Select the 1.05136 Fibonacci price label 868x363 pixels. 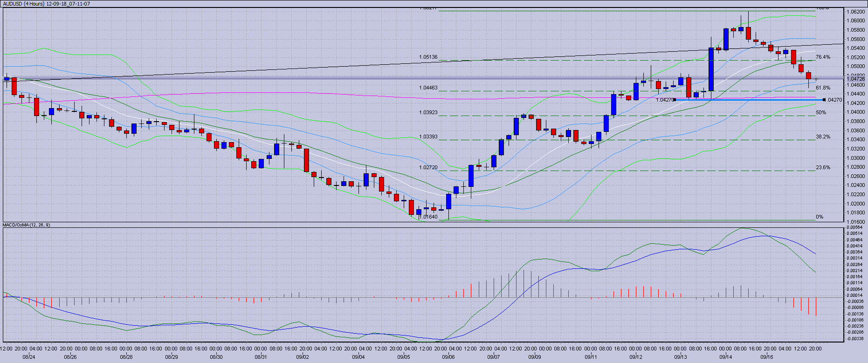[x=428, y=57]
